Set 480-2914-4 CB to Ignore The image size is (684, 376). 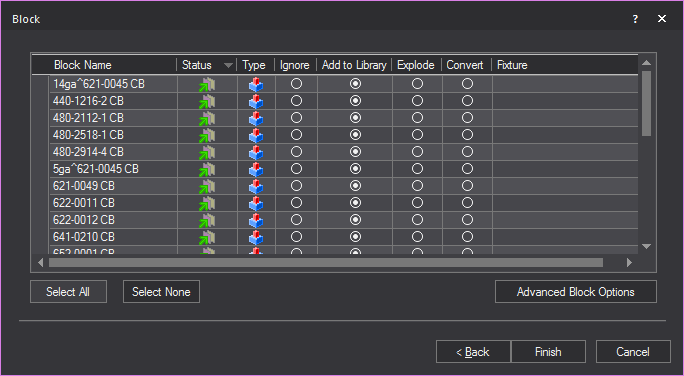[296, 152]
